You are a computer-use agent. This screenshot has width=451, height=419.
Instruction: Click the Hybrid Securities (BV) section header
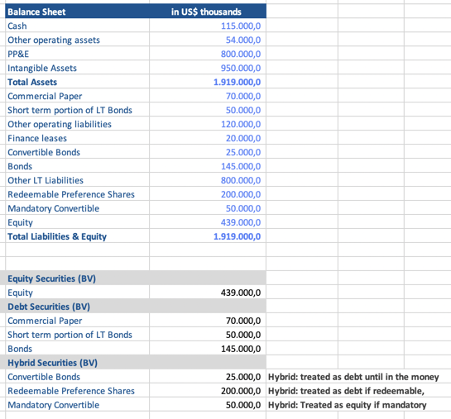point(136,362)
